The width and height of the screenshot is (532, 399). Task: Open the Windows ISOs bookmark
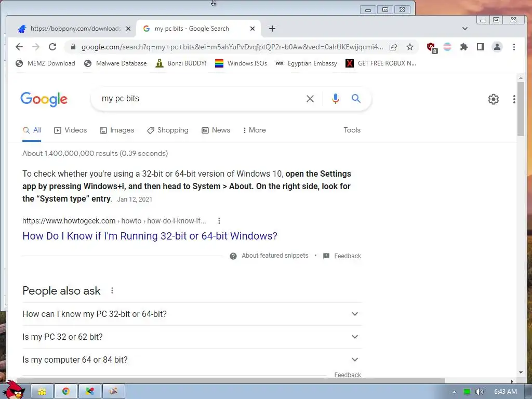click(x=241, y=63)
